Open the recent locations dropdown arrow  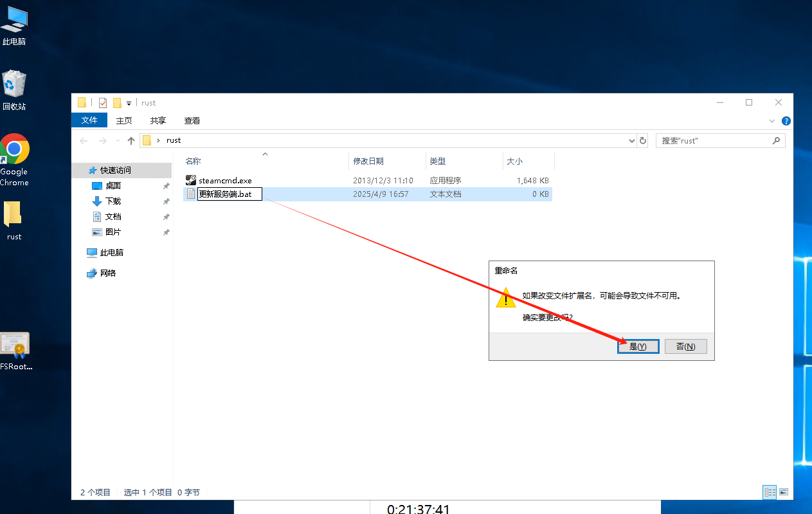[x=118, y=140]
